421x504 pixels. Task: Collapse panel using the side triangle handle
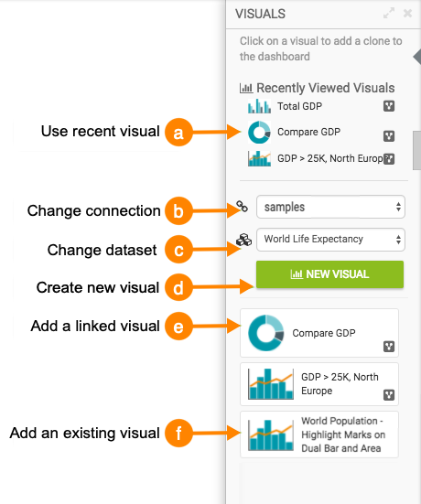pos(417,57)
